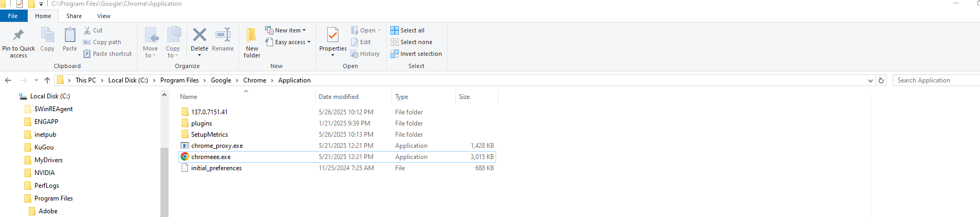Click the Application breadcrumb segment

294,80
